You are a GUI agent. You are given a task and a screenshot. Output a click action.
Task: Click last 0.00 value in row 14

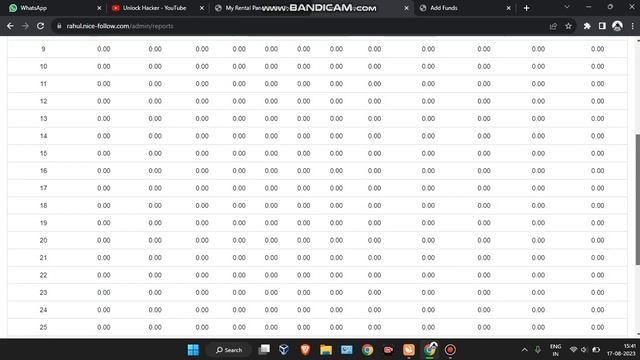coord(598,136)
